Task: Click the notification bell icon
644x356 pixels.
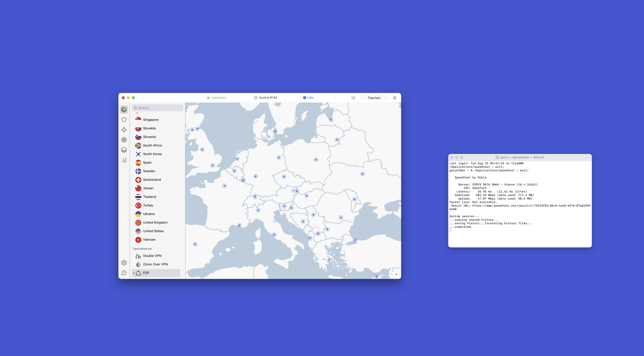Action: click(395, 98)
